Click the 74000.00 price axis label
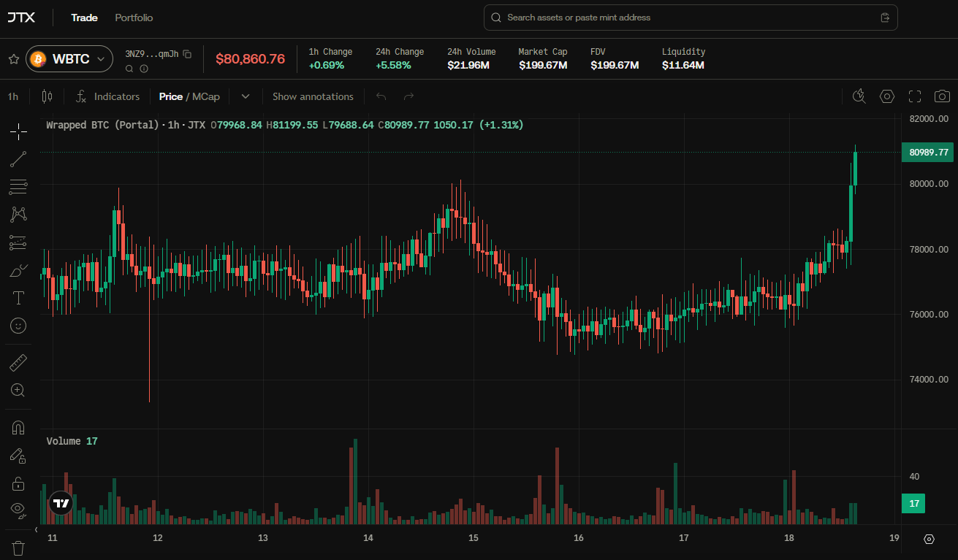This screenshot has height=560, width=958. (x=929, y=380)
